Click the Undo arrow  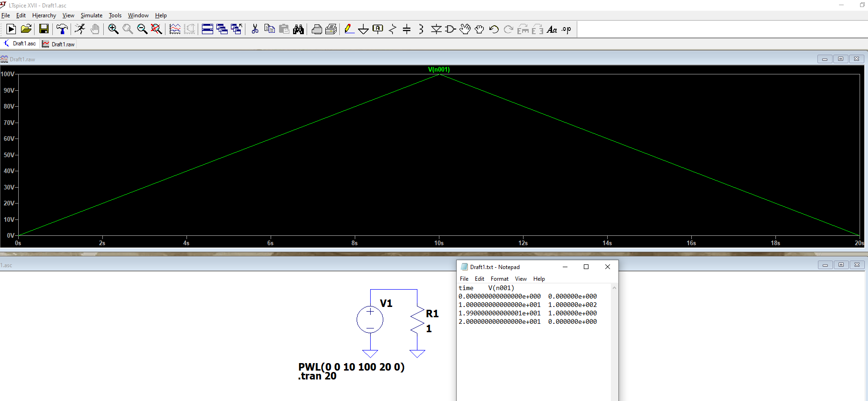[494, 29]
